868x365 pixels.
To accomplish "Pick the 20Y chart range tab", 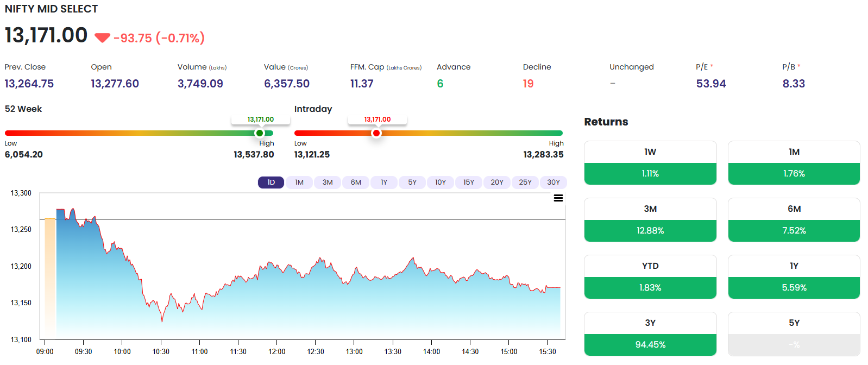I will click(497, 182).
